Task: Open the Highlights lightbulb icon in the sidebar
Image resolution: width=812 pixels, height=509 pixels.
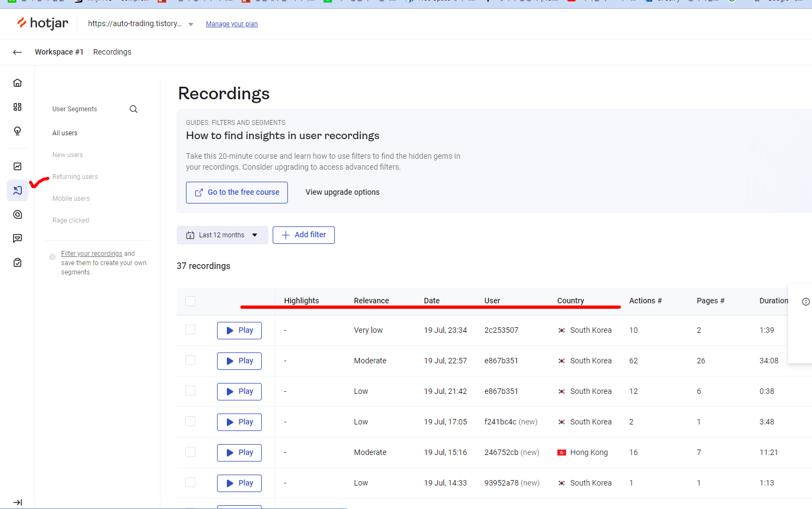Action: pyautogui.click(x=17, y=131)
